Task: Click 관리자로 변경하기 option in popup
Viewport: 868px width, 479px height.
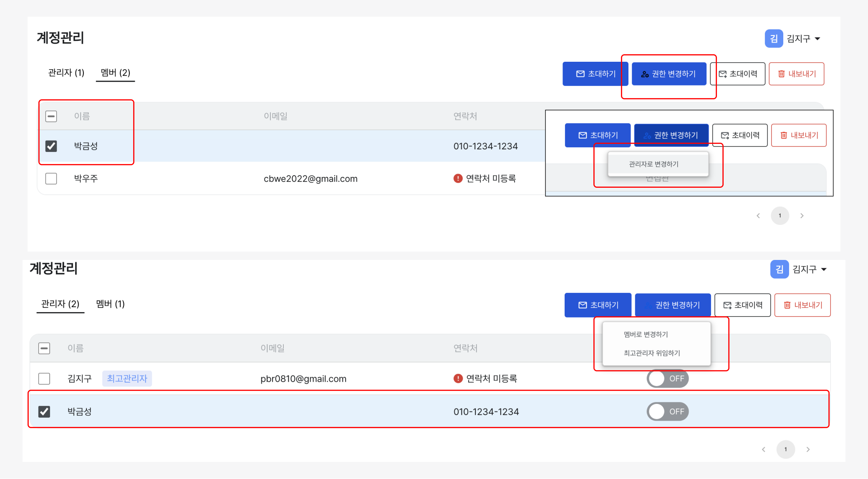Action: [654, 164]
